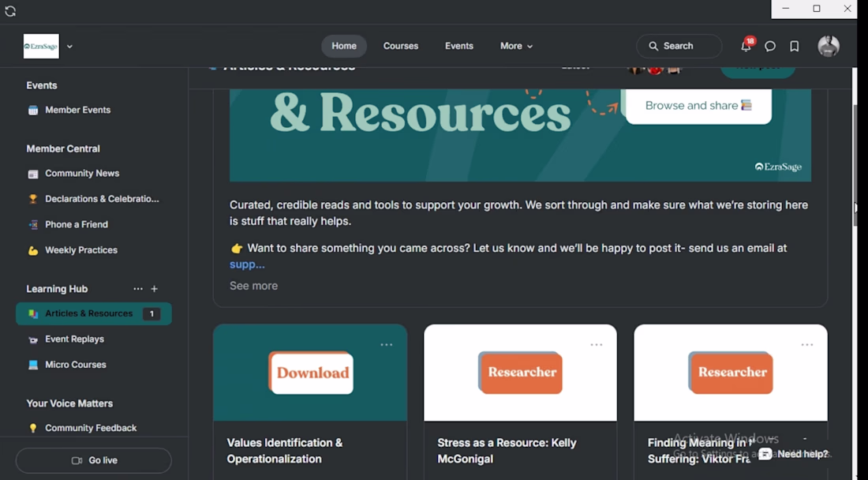Open the direct messages chat icon
Screen dimensions: 868x480
point(770,47)
